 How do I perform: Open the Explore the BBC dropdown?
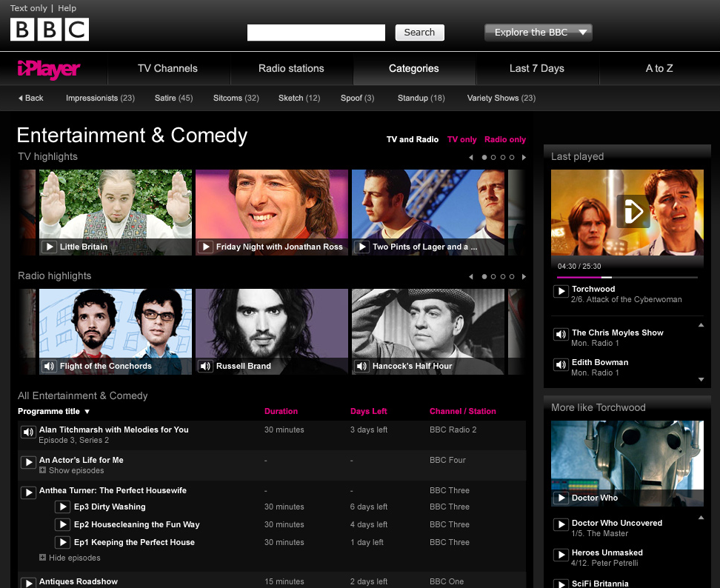click(x=538, y=33)
